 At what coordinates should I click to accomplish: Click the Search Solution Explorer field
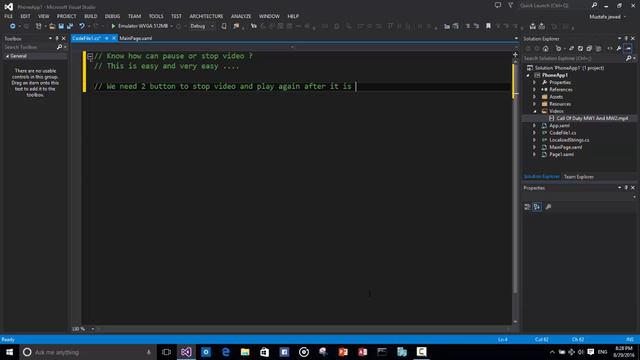(575, 58)
